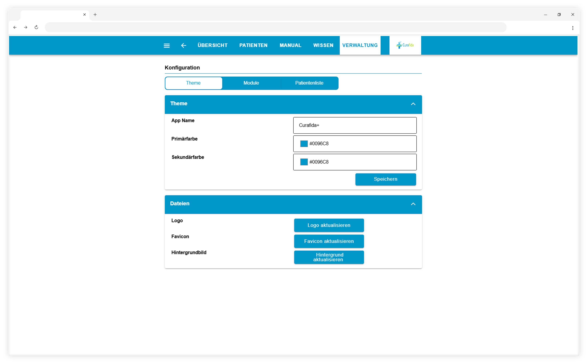The width and height of the screenshot is (588, 364).
Task: Open the Primärfarbe color swatch
Action: (x=304, y=144)
